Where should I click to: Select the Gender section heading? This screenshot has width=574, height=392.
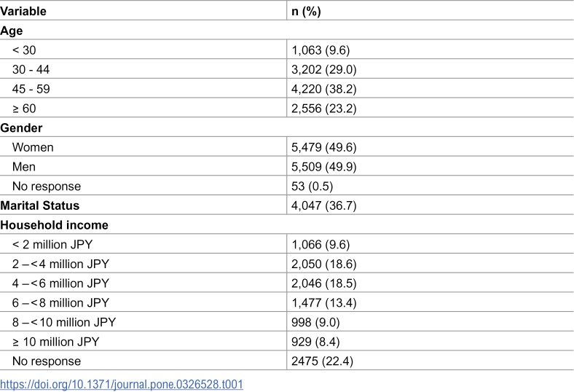21,128
